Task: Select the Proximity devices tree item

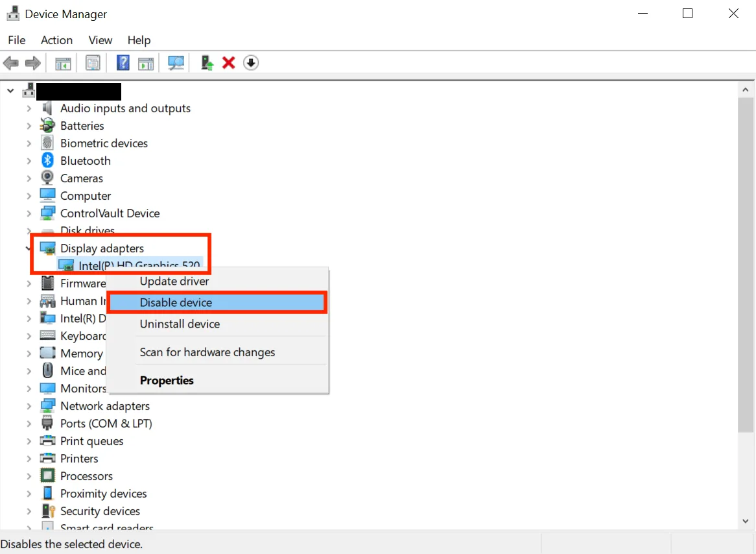Action: click(x=103, y=494)
